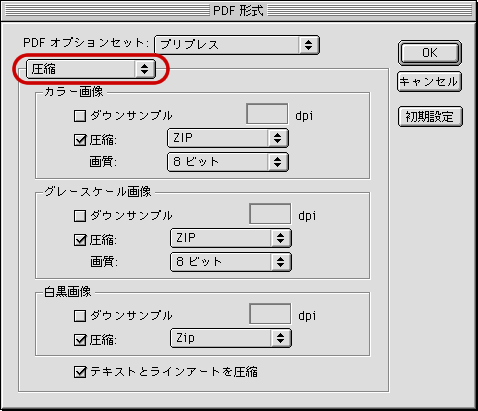Click the グレースケール画像 dpi input field
The height and width of the screenshot is (411, 478).
(270, 214)
